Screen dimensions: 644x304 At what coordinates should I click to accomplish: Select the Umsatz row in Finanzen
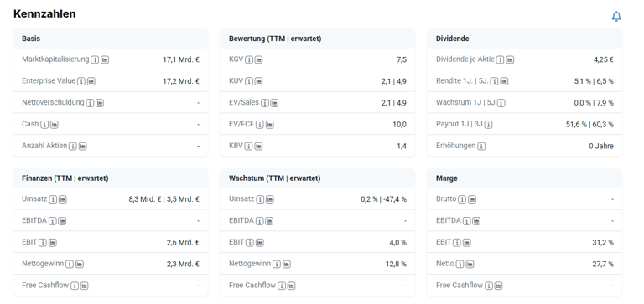pyautogui.click(x=111, y=199)
